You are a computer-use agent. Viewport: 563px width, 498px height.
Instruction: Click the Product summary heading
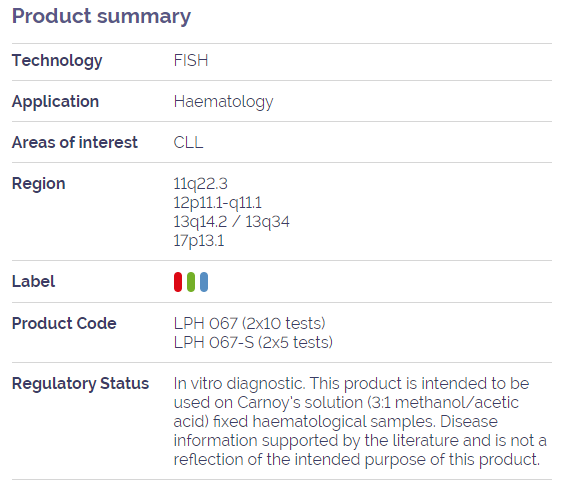pyautogui.click(x=101, y=17)
